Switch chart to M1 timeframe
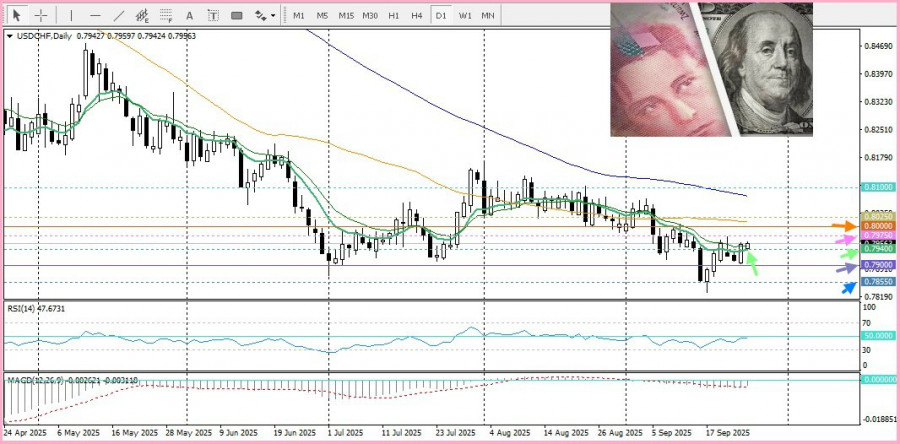Screen dimensions: 900x444 298,15
